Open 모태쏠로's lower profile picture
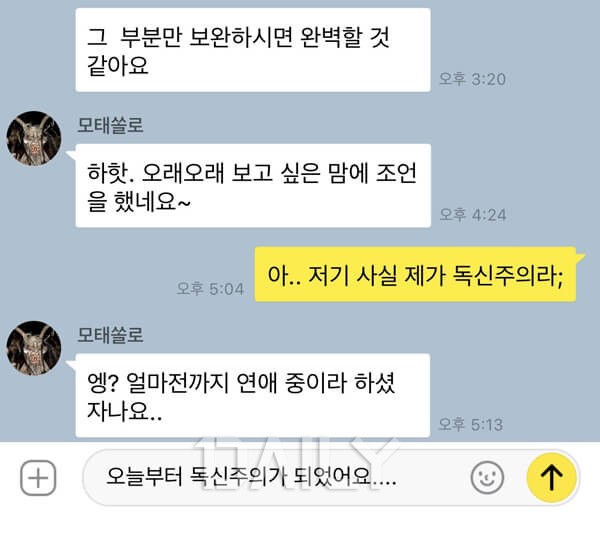 pos(34,348)
